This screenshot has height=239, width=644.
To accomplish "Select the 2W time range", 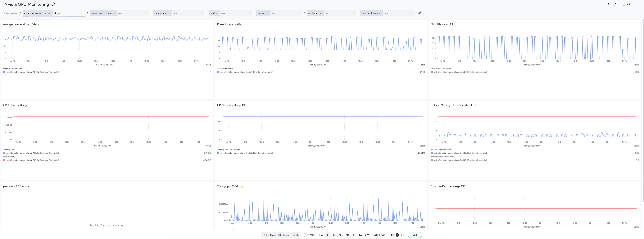I will coord(367,235).
